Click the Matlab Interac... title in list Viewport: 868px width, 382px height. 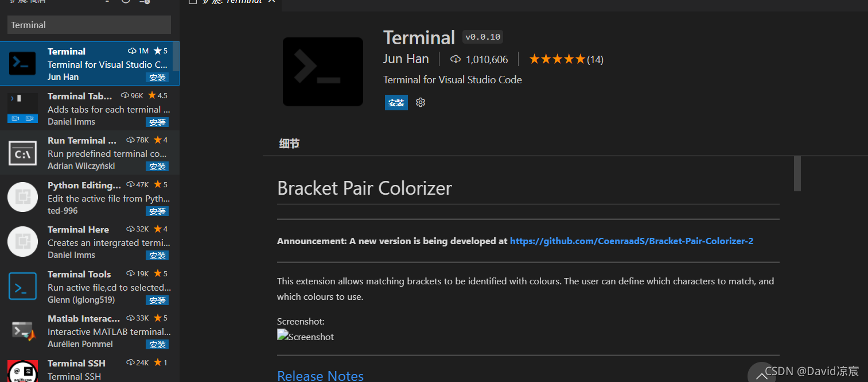point(84,318)
